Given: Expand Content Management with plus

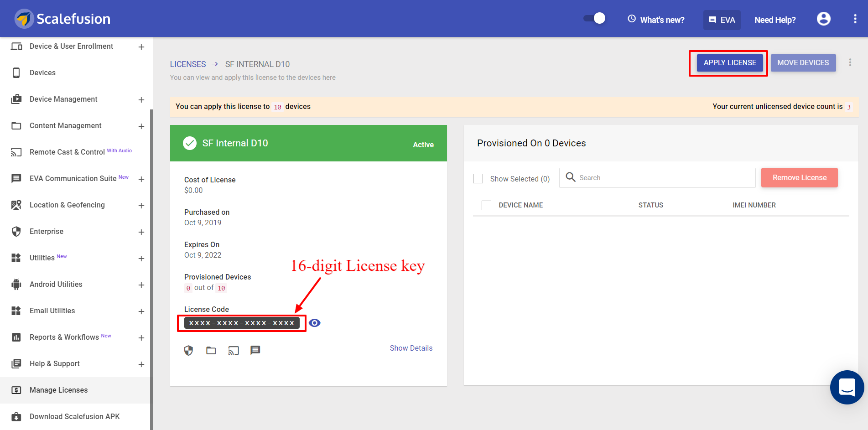Looking at the screenshot, I should [141, 126].
